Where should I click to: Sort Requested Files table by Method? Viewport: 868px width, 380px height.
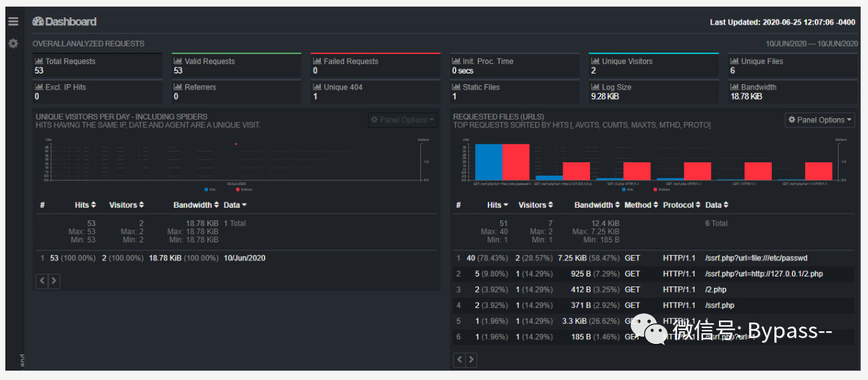click(641, 205)
